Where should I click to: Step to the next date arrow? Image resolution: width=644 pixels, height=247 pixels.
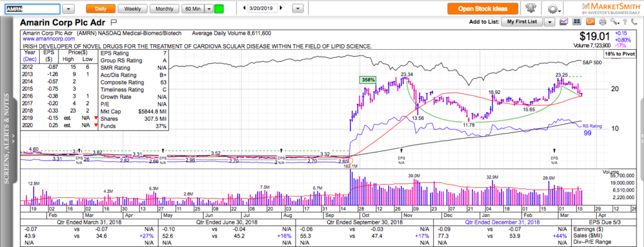click(x=282, y=8)
